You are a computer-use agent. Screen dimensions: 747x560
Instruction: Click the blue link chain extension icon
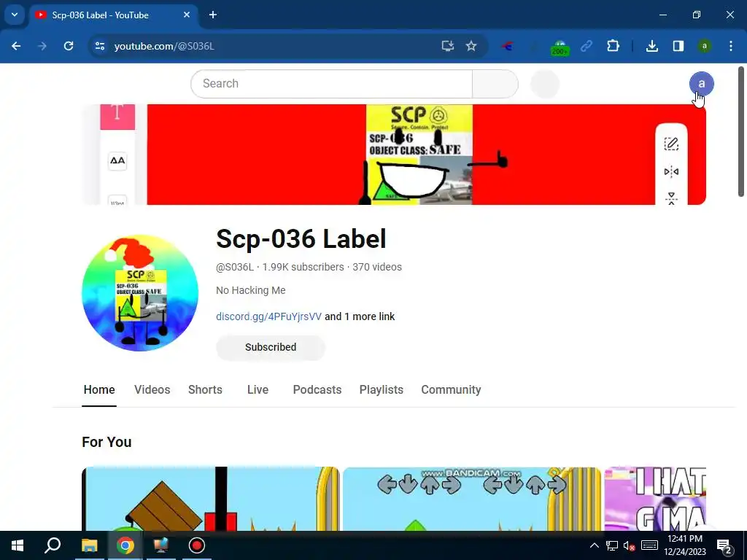click(x=587, y=46)
